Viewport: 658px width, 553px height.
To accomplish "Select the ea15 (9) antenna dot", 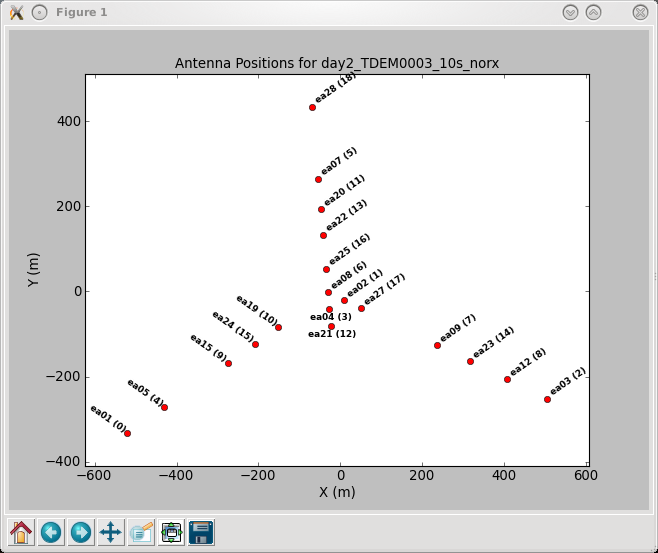I will 228,363.
